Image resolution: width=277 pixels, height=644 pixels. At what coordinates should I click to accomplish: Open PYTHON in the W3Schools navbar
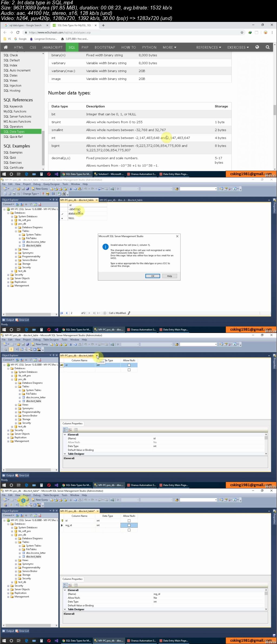149,47
